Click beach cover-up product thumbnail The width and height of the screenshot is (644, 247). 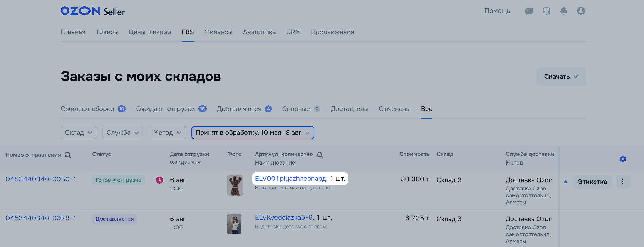coord(235,185)
